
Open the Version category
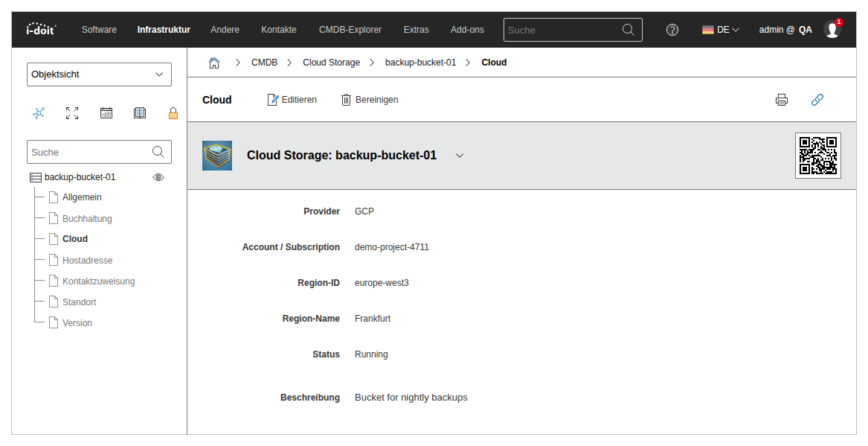pyautogui.click(x=77, y=323)
